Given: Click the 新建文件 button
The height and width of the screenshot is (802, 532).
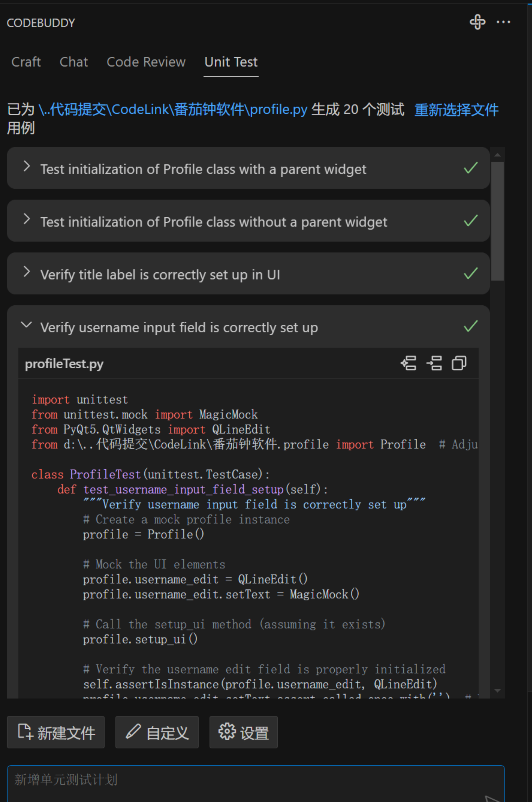Looking at the screenshot, I should (x=56, y=732).
